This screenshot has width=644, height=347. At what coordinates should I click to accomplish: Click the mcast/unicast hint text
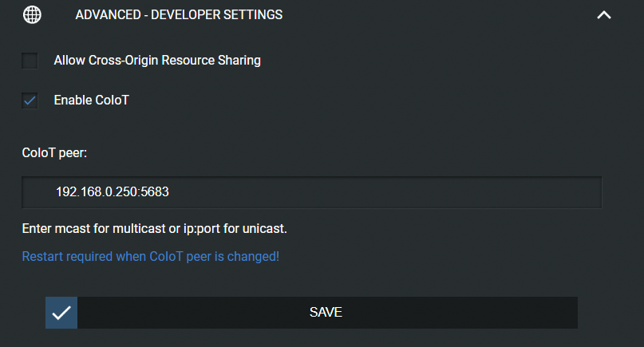click(x=154, y=229)
